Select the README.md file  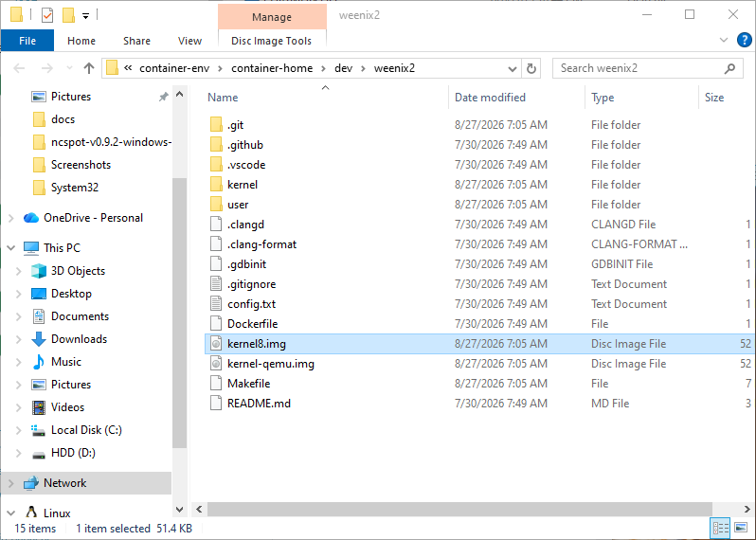click(x=259, y=404)
